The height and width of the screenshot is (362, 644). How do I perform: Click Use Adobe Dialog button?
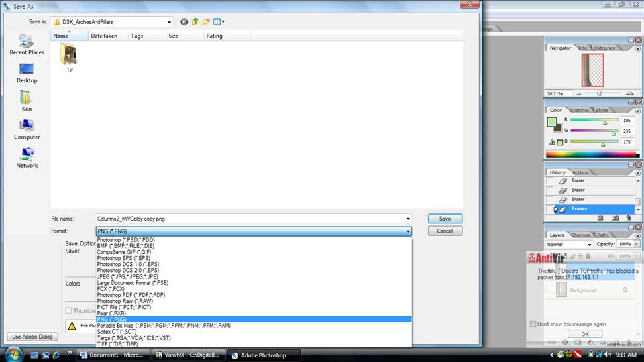coord(32,337)
